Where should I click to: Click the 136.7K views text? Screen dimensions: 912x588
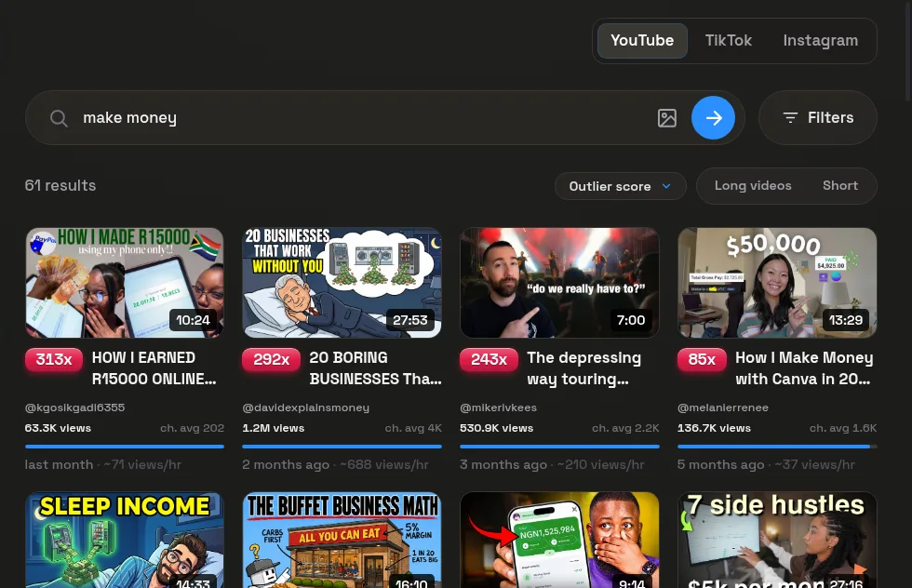715,428
